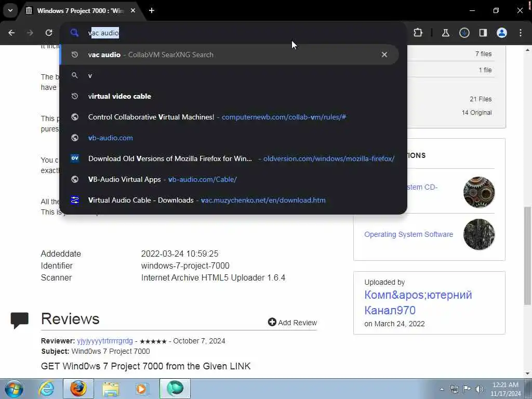Close the Windows 7 Project 7000 tab

pyautogui.click(x=133, y=10)
